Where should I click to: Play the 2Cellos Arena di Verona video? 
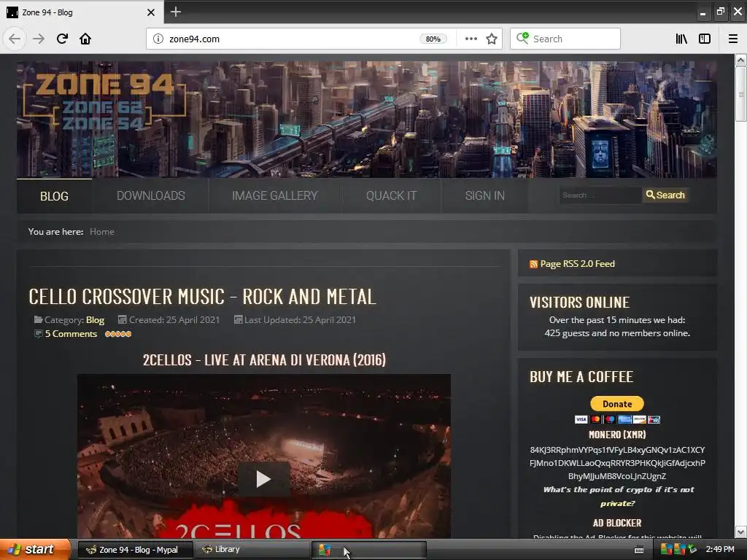(x=263, y=478)
